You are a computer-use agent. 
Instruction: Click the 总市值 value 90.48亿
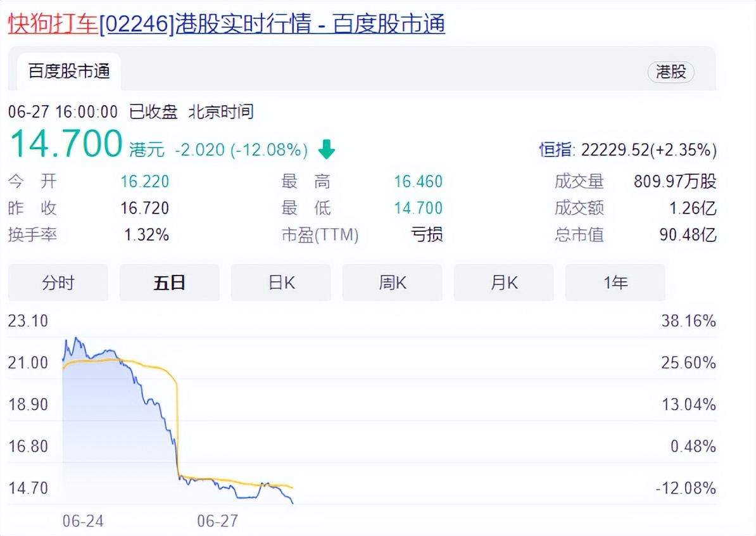pos(688,235)
